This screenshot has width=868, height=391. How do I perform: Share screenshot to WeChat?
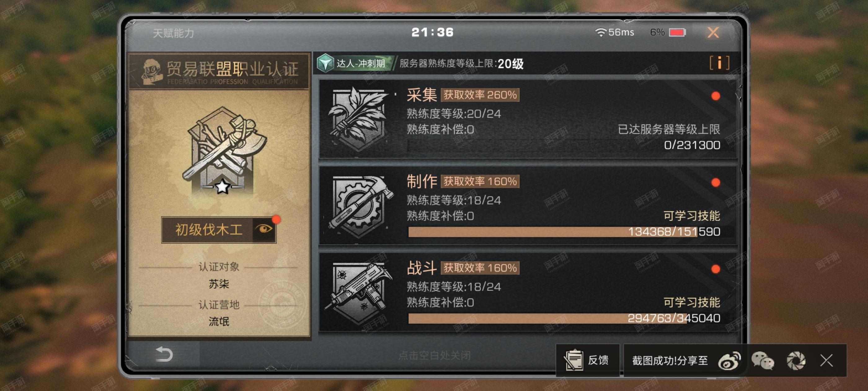click(763, 361)
